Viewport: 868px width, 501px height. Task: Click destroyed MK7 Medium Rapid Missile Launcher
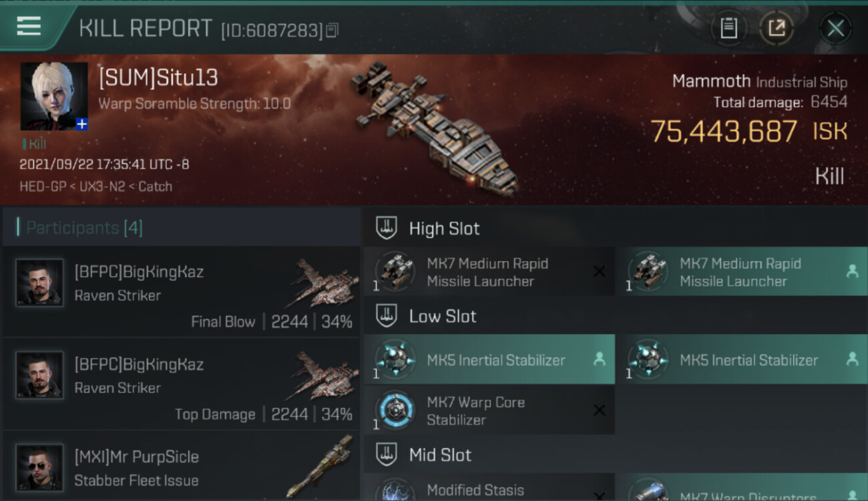tap(489, 272)
